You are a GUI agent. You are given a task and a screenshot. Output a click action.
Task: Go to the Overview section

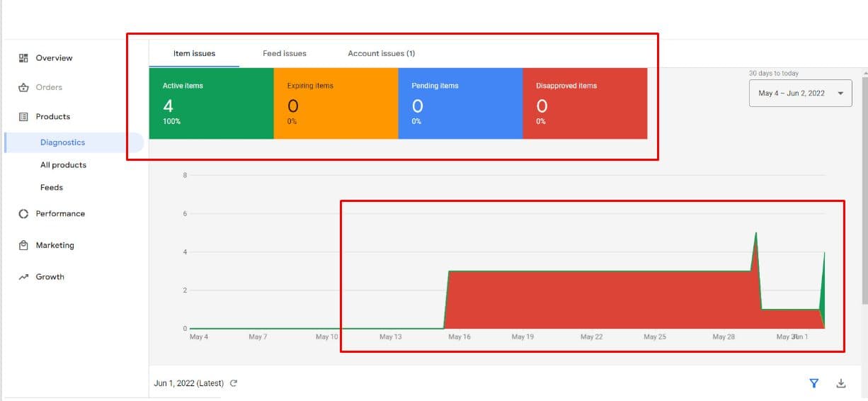click(54, 58)
